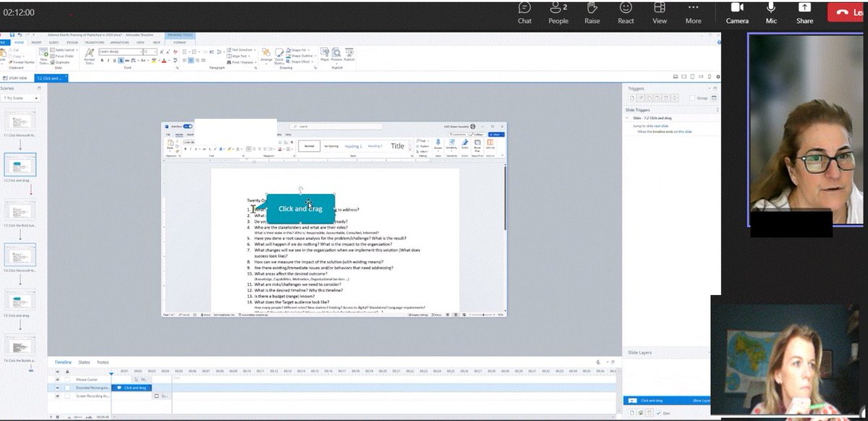Open the DESIGN ribbon tab
The height and width of the screenshot is (421, 868).
click(x=72, y=43)
